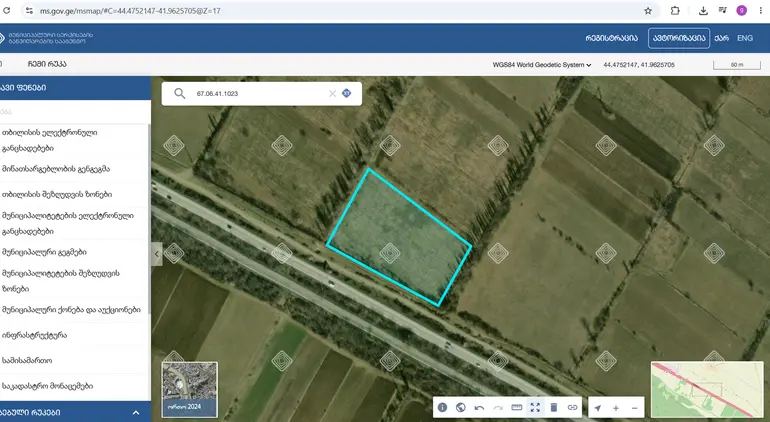Click the globe icon in map toolbar

pos(461,407)
